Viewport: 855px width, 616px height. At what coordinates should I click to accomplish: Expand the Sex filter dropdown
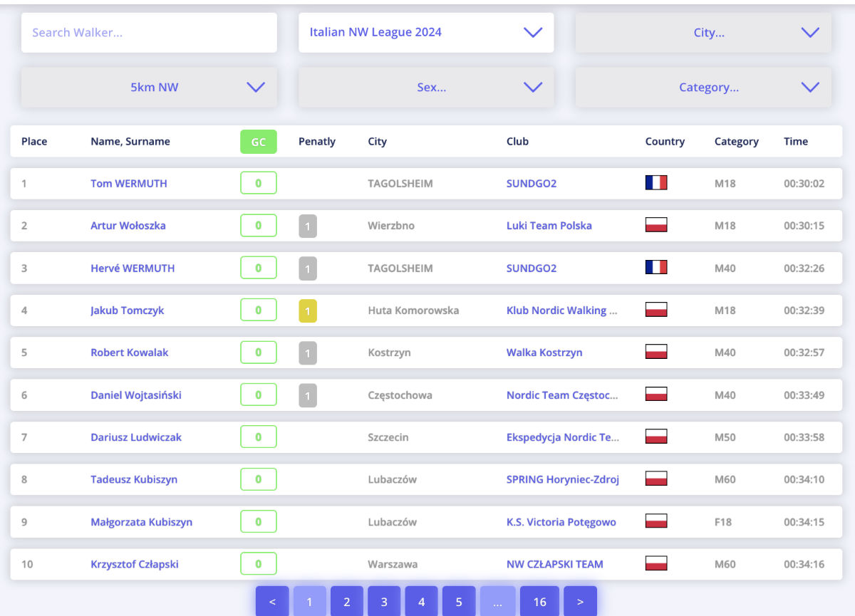click(426, 88)
